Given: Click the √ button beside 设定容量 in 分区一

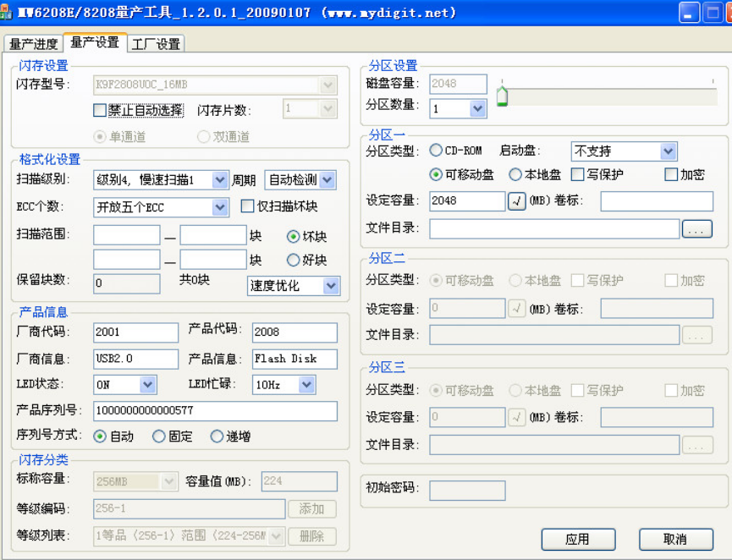Looking at the screenshot, I should point(517,201).
